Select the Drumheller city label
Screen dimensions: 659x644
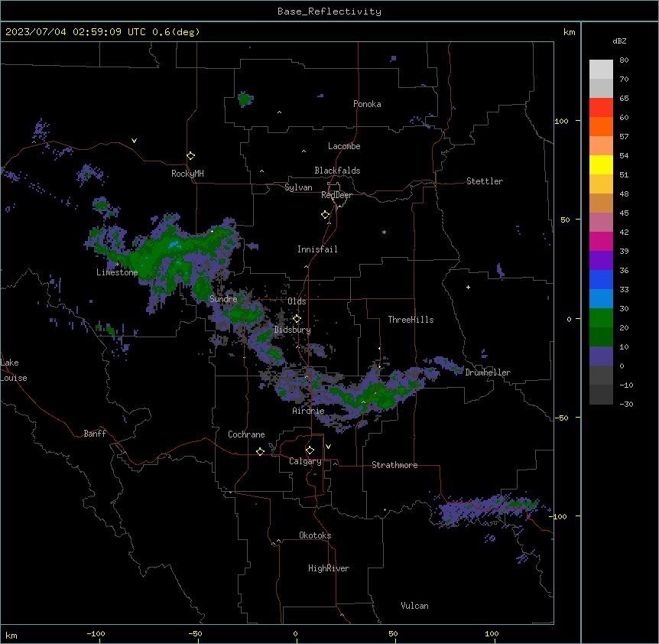coord(488,372)
